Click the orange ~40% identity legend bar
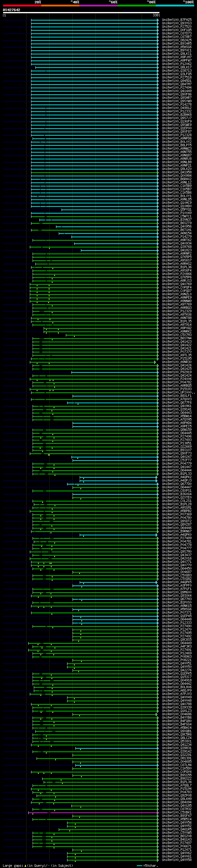The height and width of the screenshot is (868, 197). (60, 6)
